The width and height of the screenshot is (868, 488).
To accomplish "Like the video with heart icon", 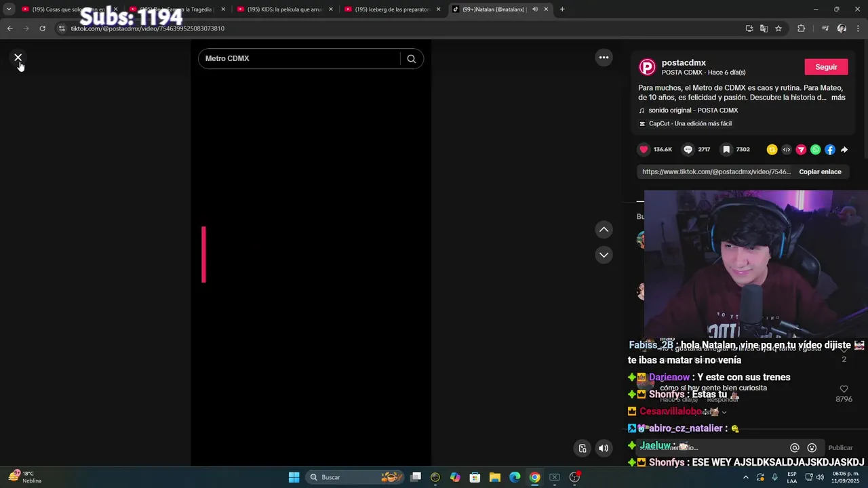I will click(x=644, y=150).
